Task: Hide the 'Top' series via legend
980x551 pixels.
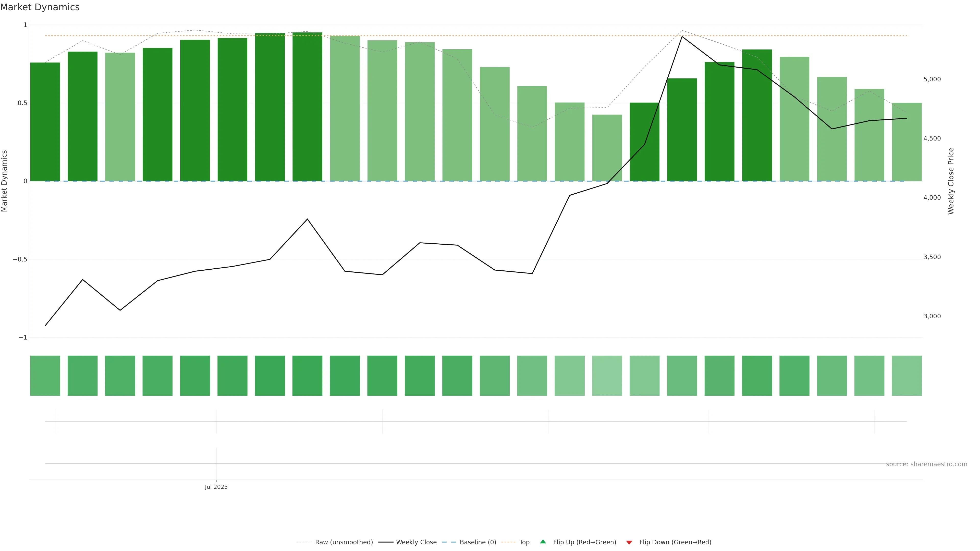Action: (x=524, y=542)
